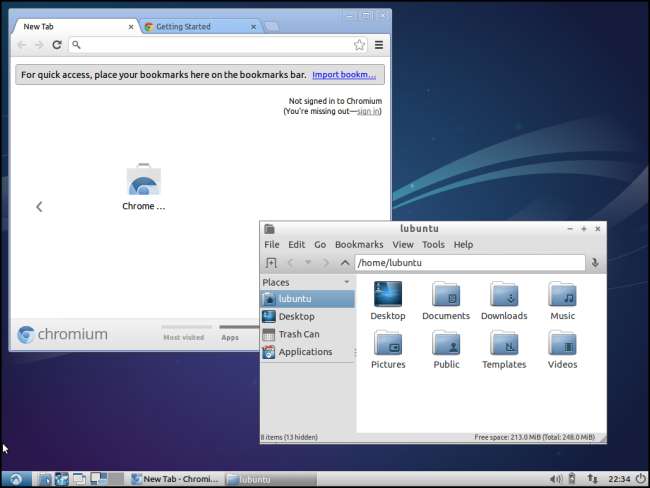The height and width of the screenshot is (488, 650).
Task: Open the Music folder
Action: point(562,300)
